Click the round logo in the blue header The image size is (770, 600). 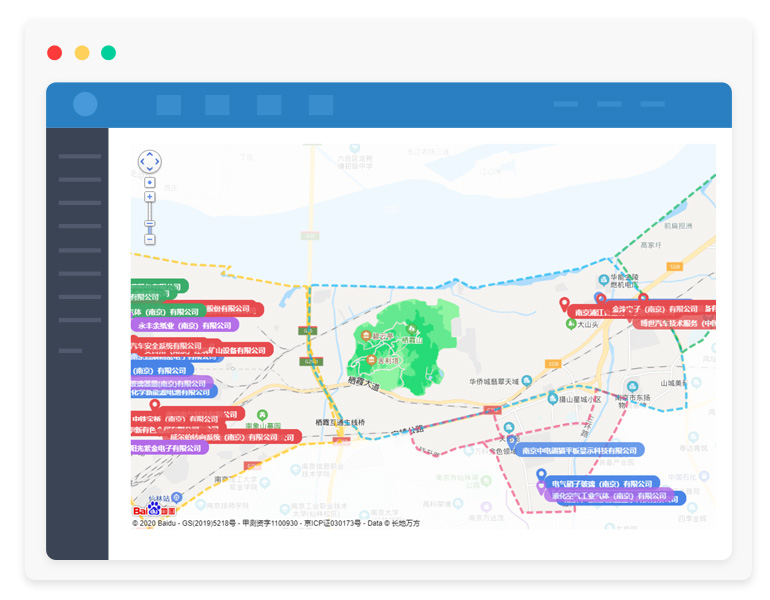pyautogui.click(x=85, y=104)
